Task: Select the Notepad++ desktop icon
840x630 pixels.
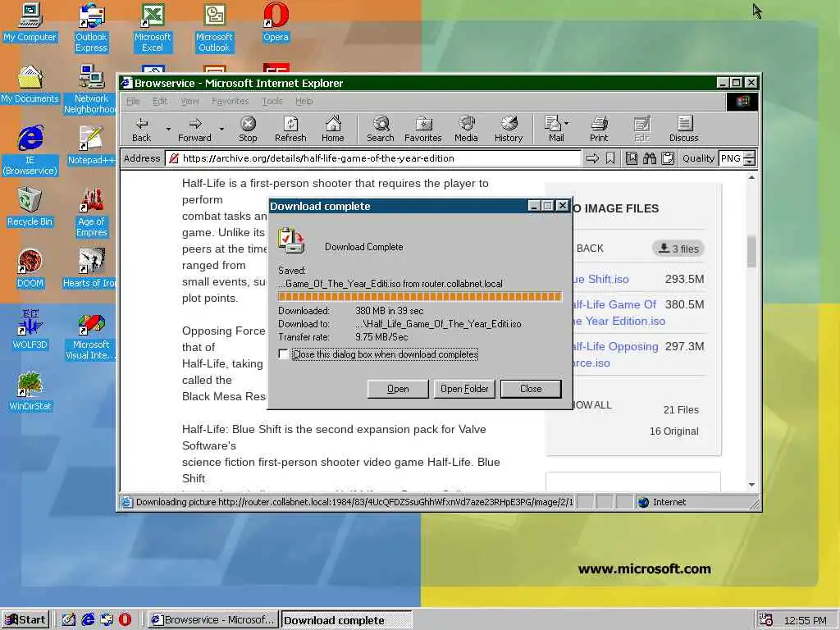Action: coord(91,146)
